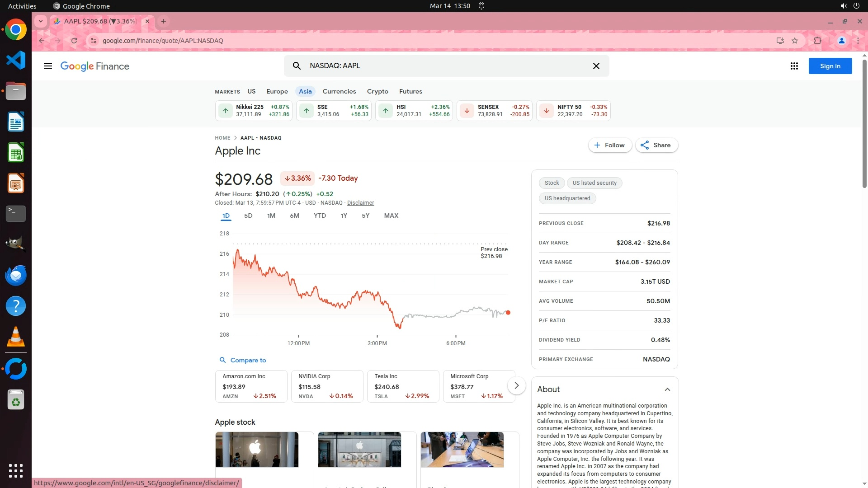
Task: Clear the search box with X
Action: click(x=596, y=66)
